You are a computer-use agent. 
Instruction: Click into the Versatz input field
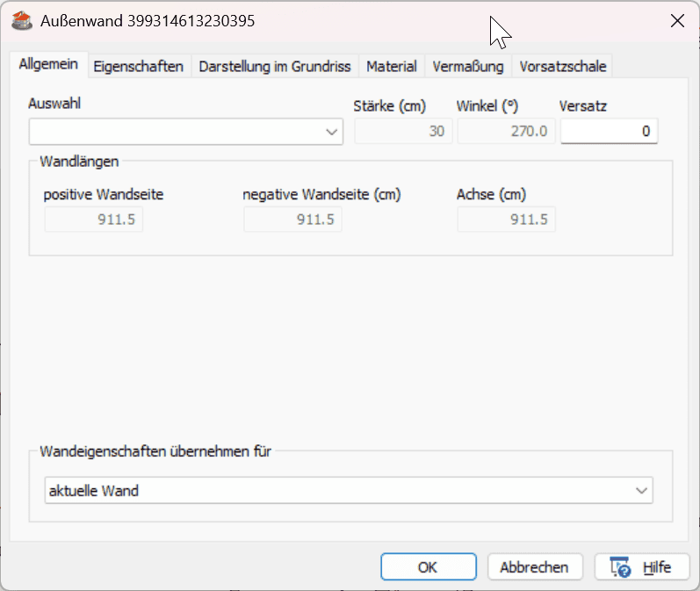(609, 131)
